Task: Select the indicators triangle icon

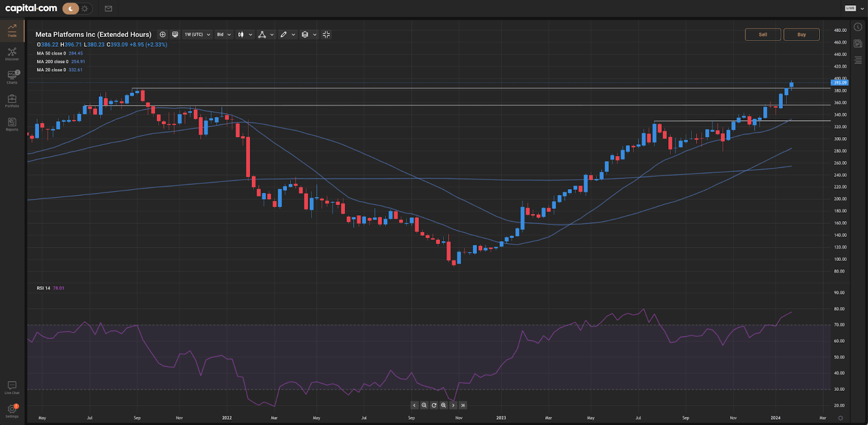Action: (x=262, y=34)
